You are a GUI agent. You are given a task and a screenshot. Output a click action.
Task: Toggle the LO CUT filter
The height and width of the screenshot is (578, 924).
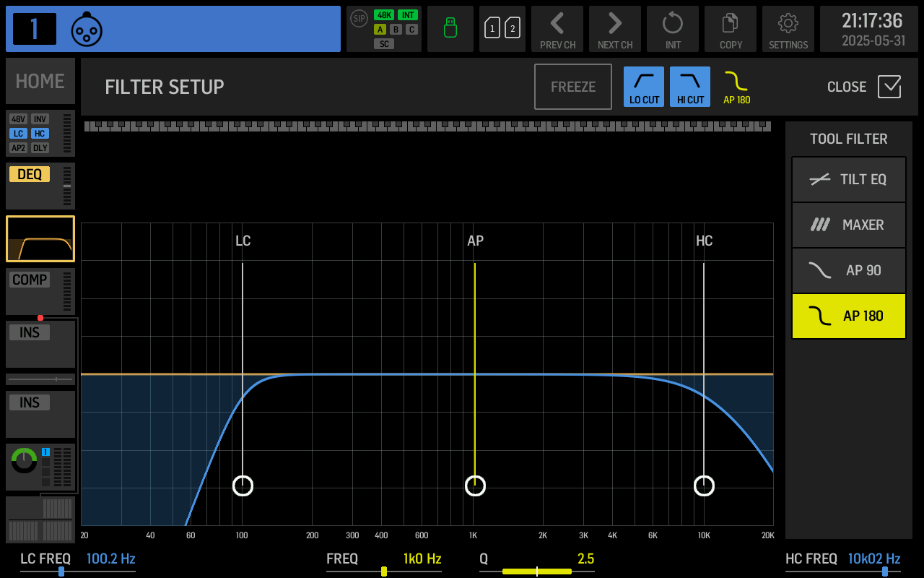[x=644, y=87]
